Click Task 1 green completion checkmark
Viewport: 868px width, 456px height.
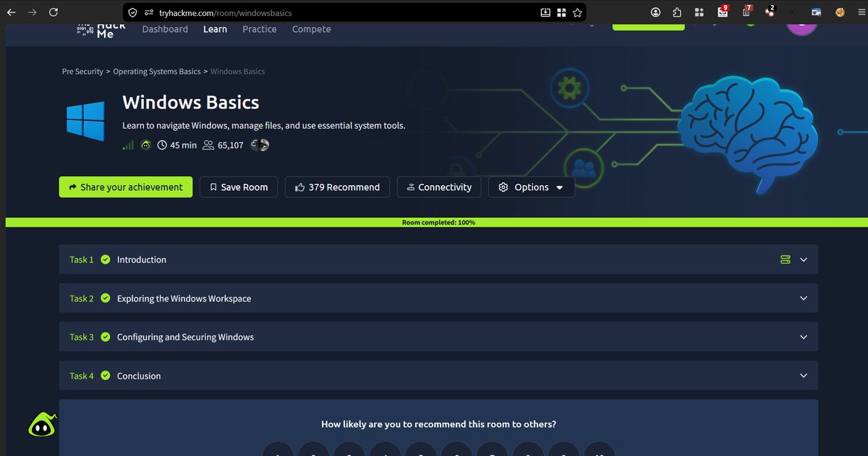106,260
